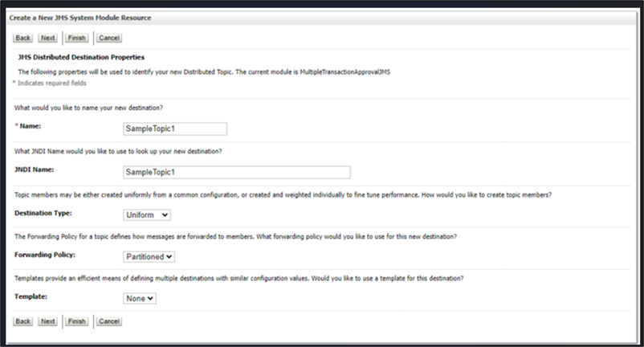Click the 'Create a New JMS System Module Resource' title
This screenshot has width=644, height=347.
(x=80, y=18)
